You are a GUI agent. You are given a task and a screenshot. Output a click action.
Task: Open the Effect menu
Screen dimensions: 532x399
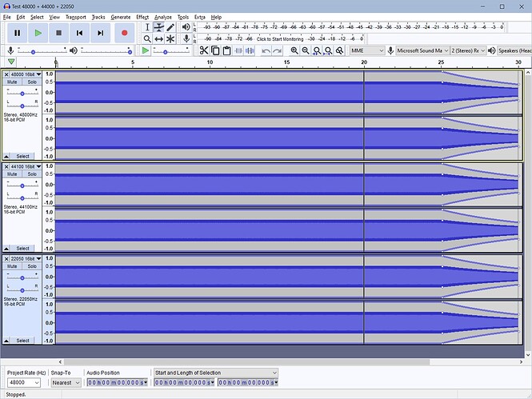[142, 17]
